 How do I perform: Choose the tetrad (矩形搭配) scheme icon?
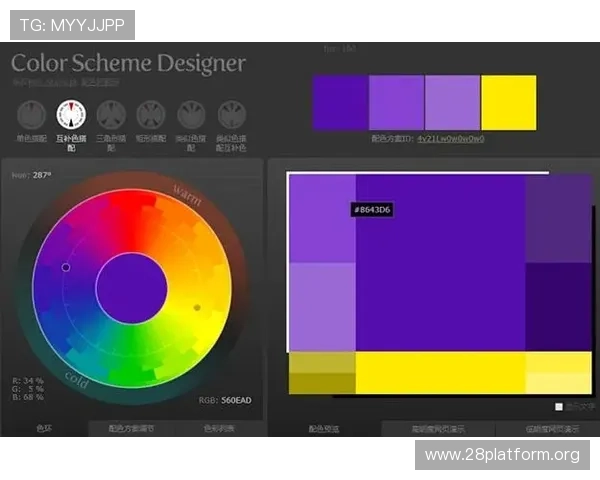(151, 113)
